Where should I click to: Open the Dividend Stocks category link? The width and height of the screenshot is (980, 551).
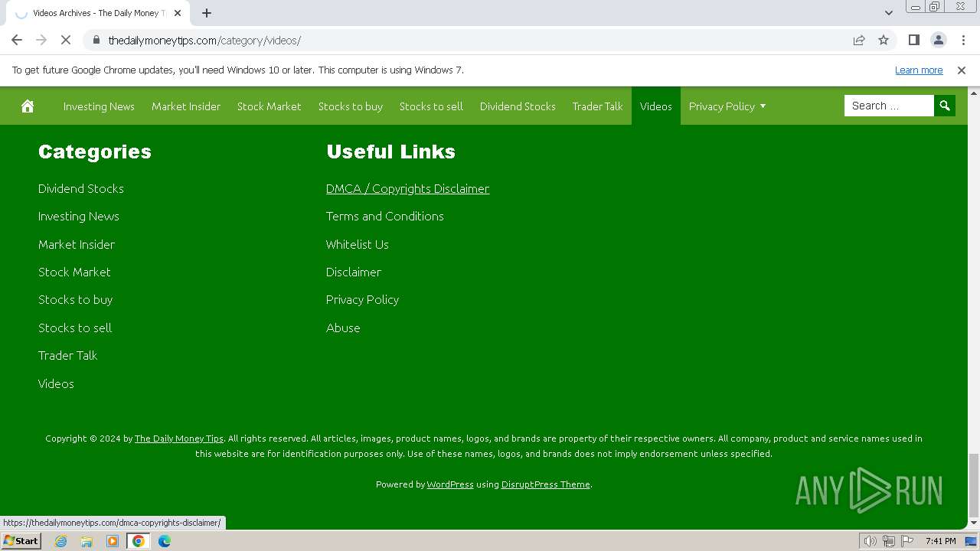pyautogui.click(x=81, y=188)
